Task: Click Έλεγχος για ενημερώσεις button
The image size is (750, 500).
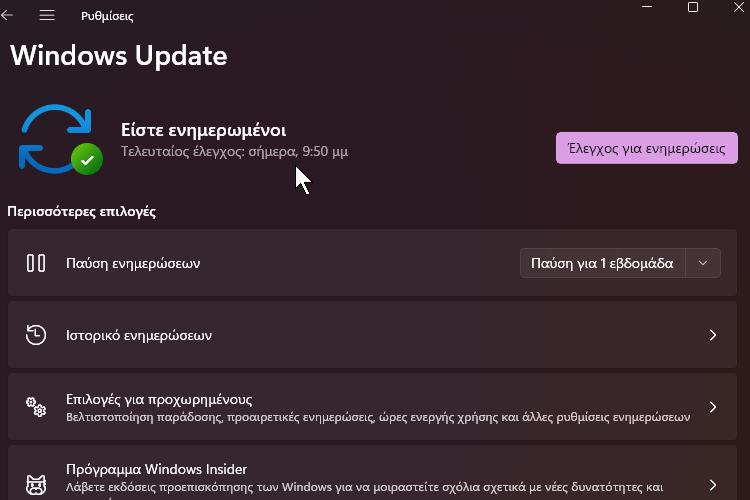Action: [647, 148]
